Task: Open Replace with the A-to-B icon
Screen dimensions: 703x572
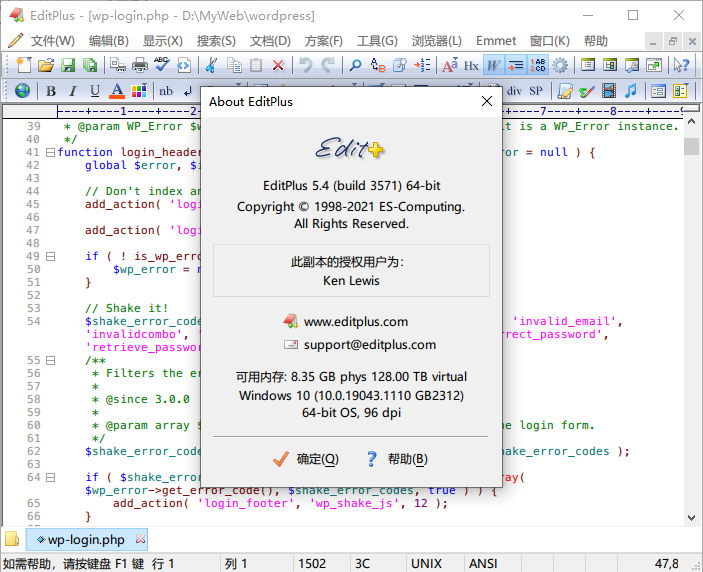Action: [378, 65]
